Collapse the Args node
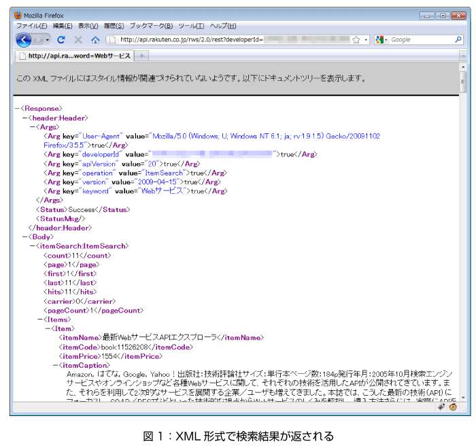 click(33, 127)
